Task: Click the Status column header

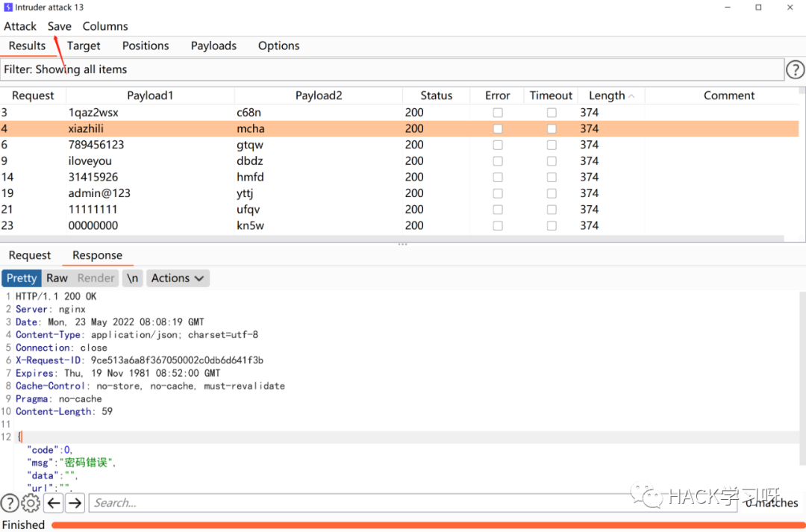Action: pos(437,96)
